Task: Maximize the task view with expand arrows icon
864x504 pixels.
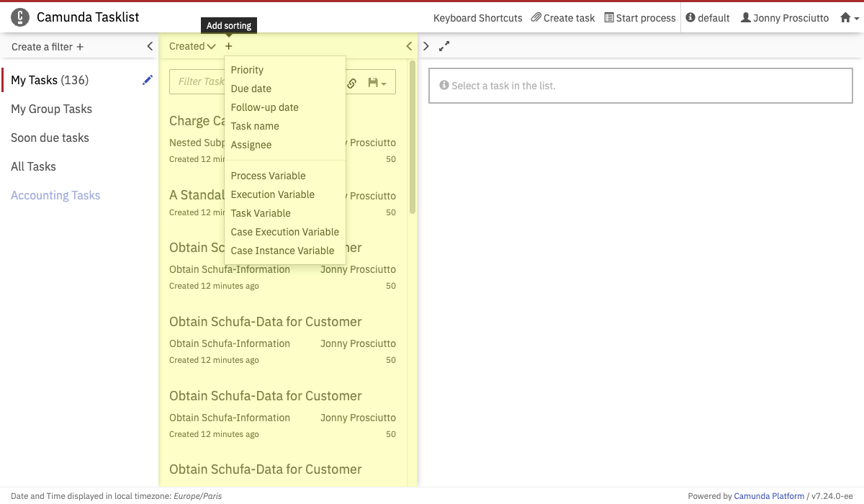Action: (x=444, y=46)
